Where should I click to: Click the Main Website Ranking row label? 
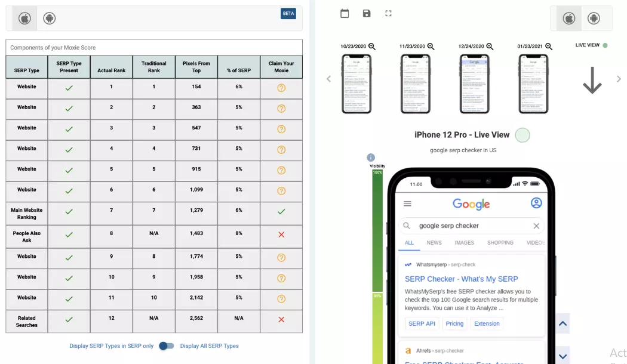(27, 214)
